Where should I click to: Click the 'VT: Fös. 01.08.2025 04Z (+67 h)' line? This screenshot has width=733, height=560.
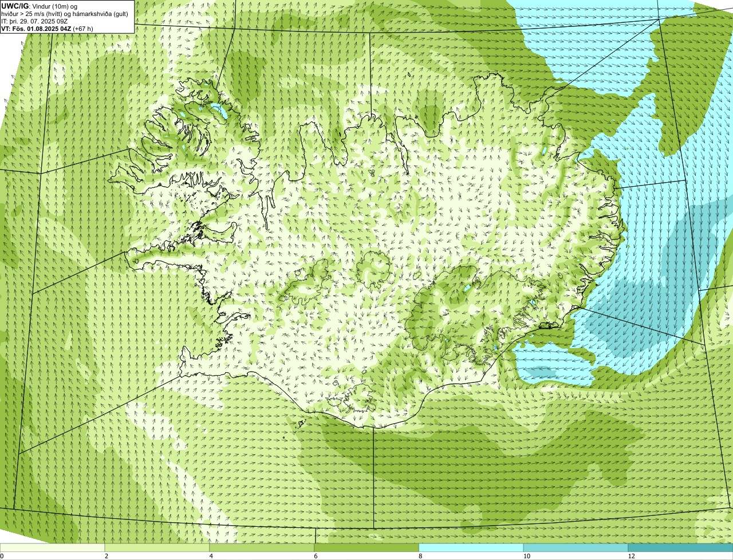pos(47,29)
